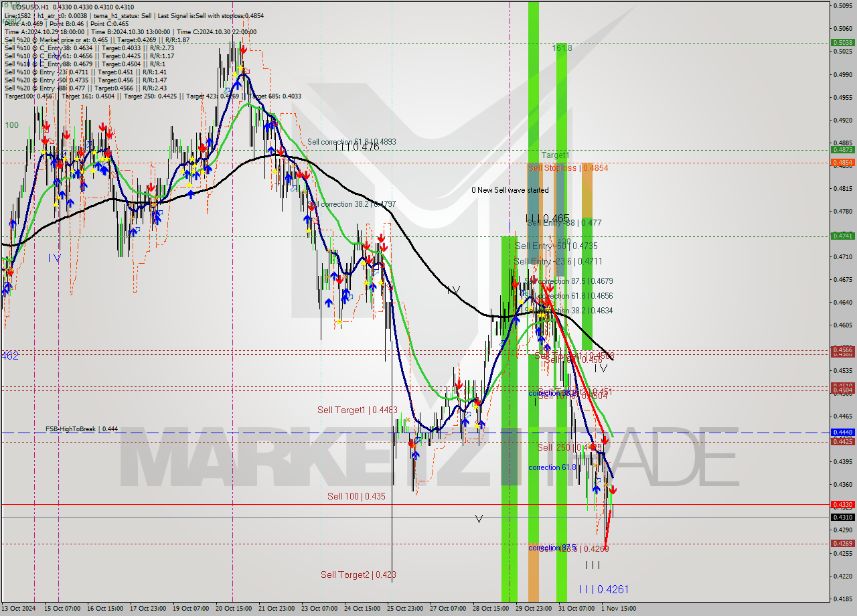Image resolution: width=857 pixels, height=616 pixels.
Task: Select 'FSB-HighToBreak | 0.444' line label
Action: click(x=82, y=429)
